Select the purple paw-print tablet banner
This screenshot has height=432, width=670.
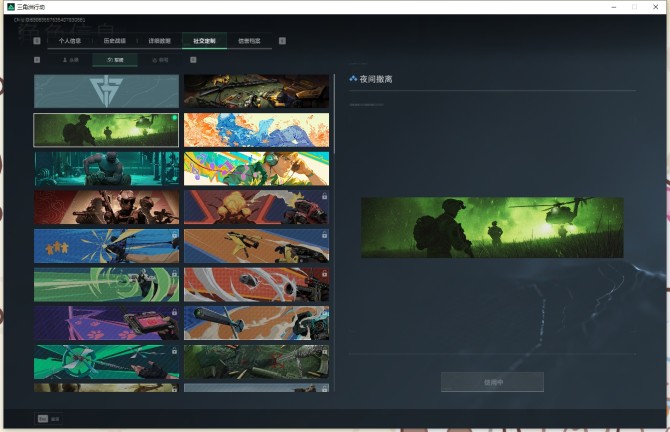point(106,323)
